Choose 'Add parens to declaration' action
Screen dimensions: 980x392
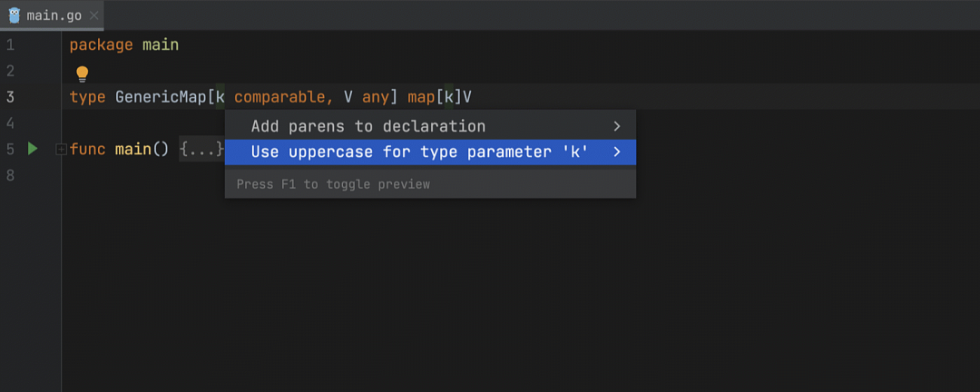click(x=367, y=126)
